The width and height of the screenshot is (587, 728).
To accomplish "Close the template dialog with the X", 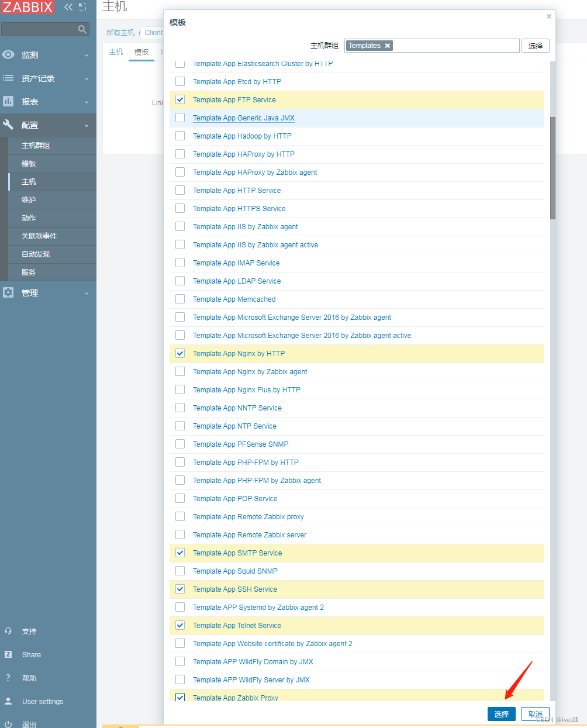I will pyautogui.click(x=548, y=16).
